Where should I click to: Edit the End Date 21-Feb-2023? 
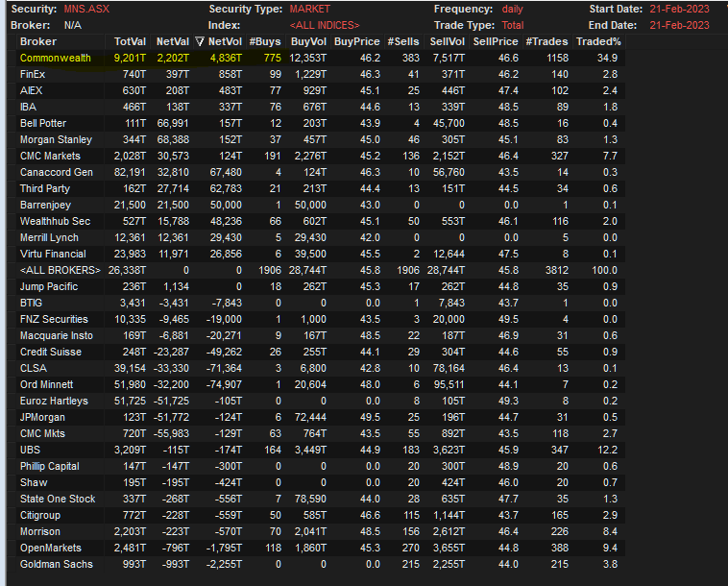(x=679, y=26)
